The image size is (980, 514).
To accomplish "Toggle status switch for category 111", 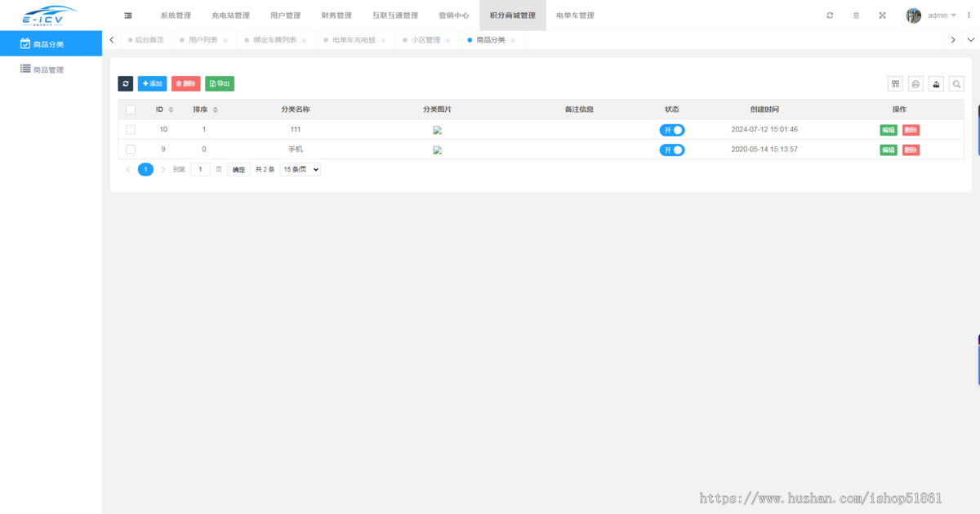I will (x=672, y=130).
